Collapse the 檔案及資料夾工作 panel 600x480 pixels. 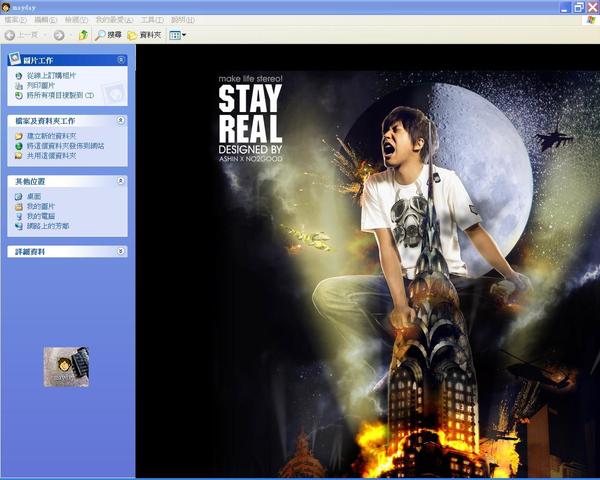tap(121, 121)
